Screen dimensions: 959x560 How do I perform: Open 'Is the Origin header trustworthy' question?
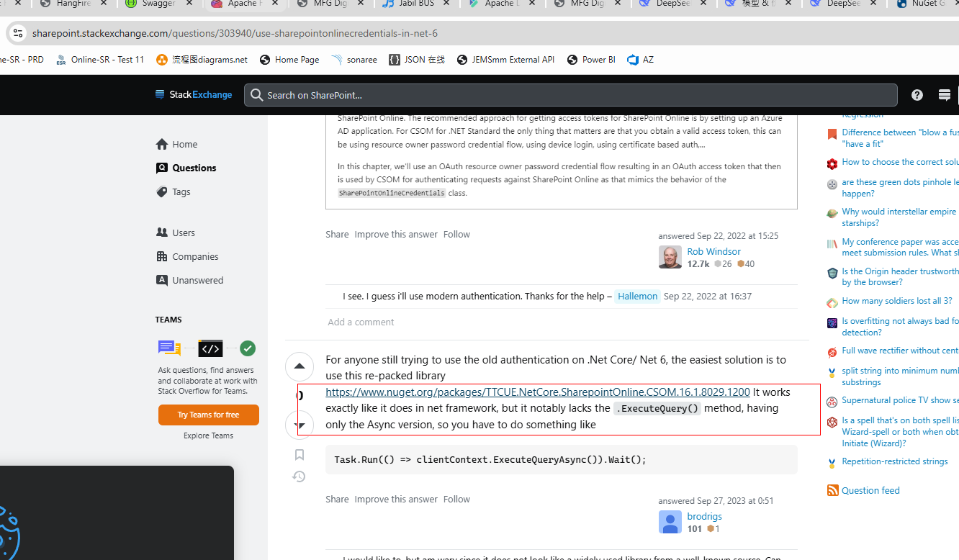click(900, 276)
